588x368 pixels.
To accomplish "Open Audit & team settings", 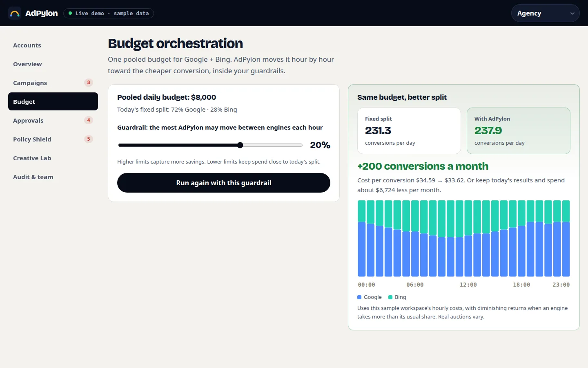I will tap(53, 177).
